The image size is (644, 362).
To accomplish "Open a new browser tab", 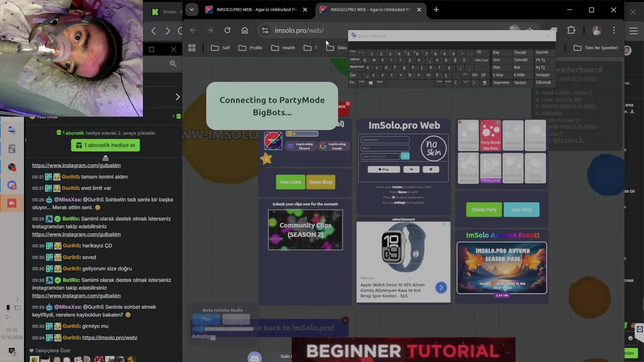I will (x=436, y=10).
